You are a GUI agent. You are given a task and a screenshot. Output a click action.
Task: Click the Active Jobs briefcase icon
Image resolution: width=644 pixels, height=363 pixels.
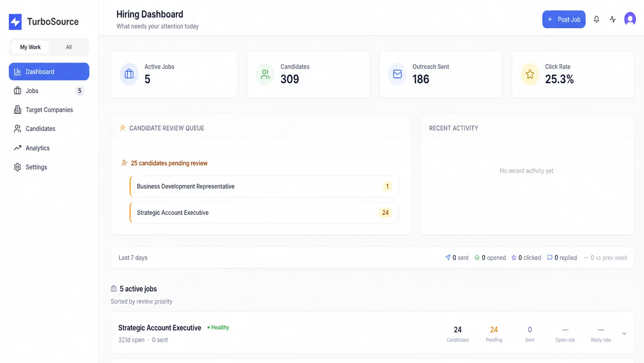point(129,74)
